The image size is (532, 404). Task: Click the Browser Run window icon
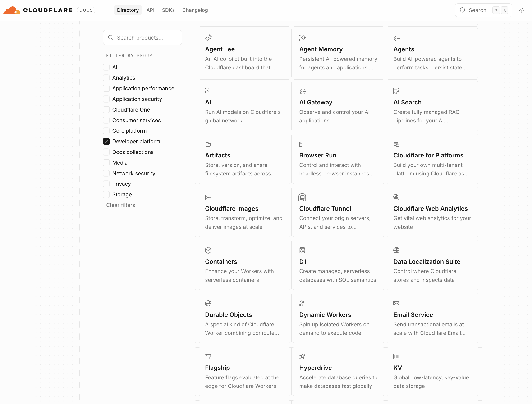click(302, 144)
